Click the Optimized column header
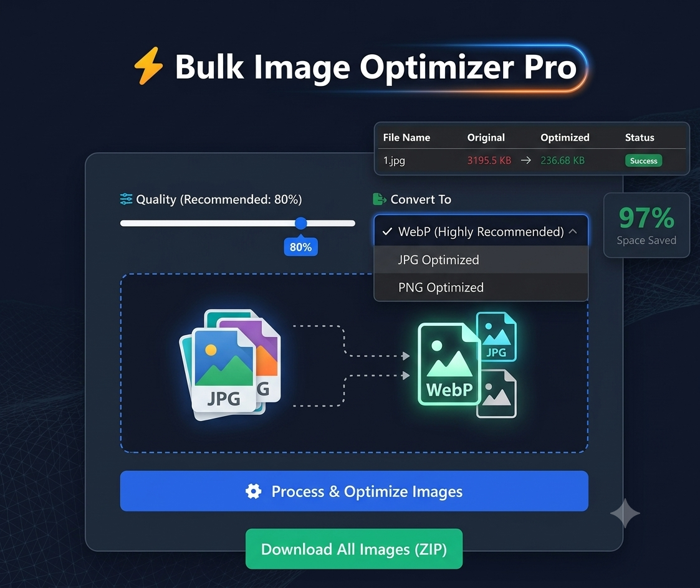Viewport: 700px width, 588px height. tap(565, 138)
